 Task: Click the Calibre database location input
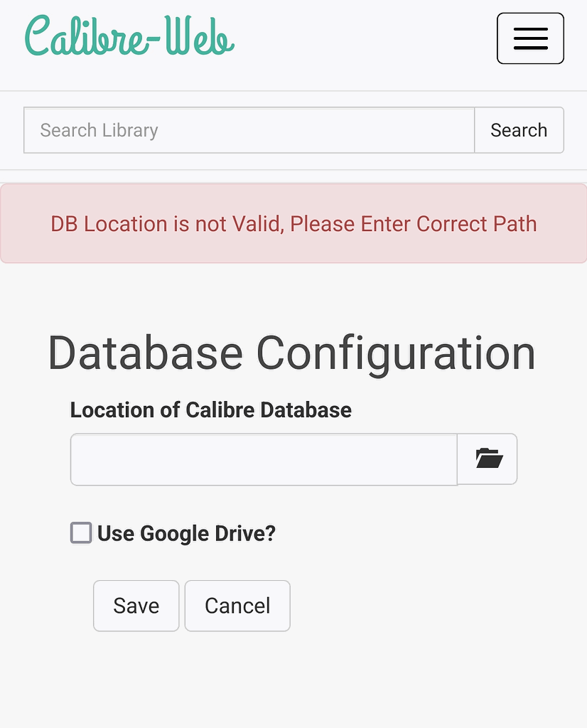(263, 459)
